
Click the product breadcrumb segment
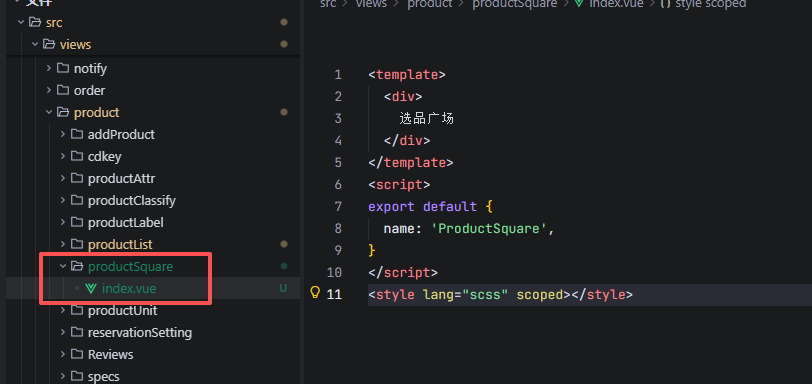click(430, 4)
